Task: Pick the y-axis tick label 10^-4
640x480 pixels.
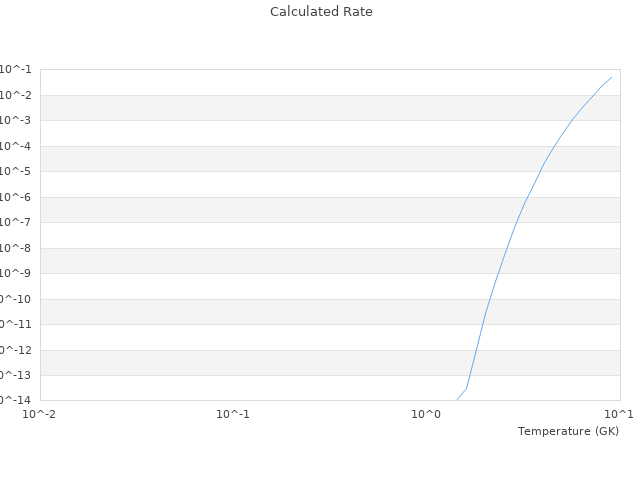Action: point(17,146)
